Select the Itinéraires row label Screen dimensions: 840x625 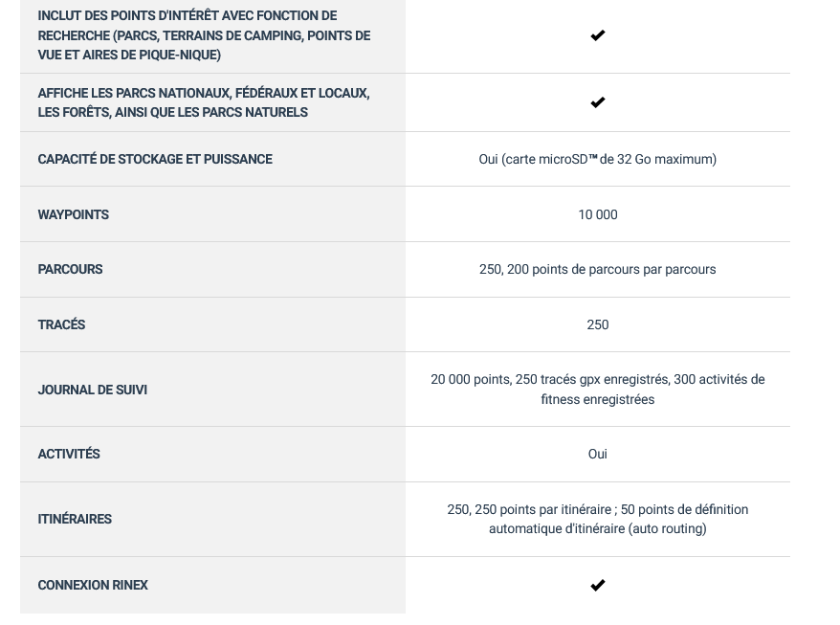click(75, 519)
